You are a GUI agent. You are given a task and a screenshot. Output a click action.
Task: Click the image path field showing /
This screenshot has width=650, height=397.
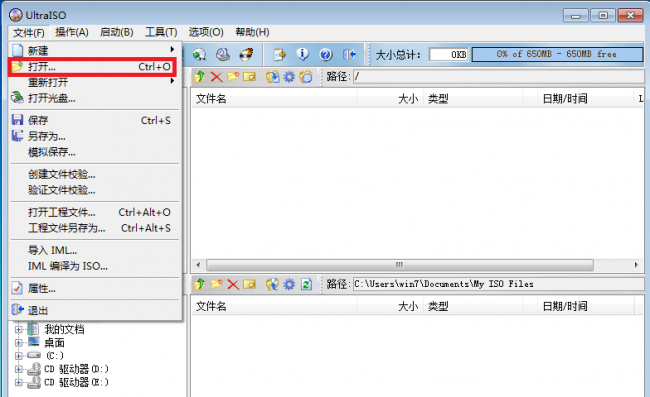point(498,77)
